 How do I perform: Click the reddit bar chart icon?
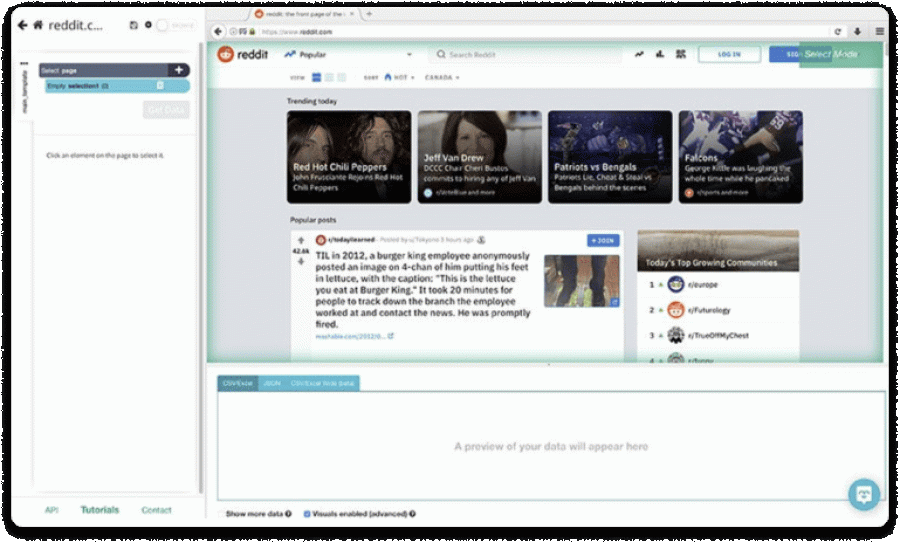point(660,54)
